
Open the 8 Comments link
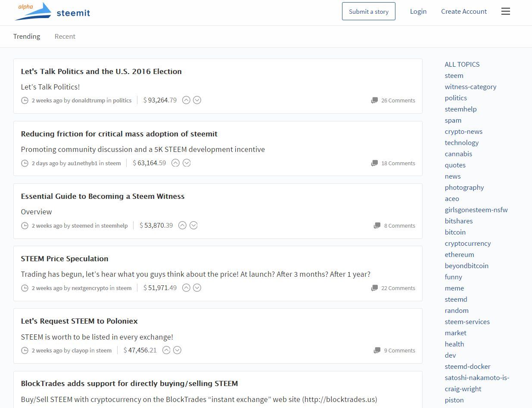coord(400,226)
